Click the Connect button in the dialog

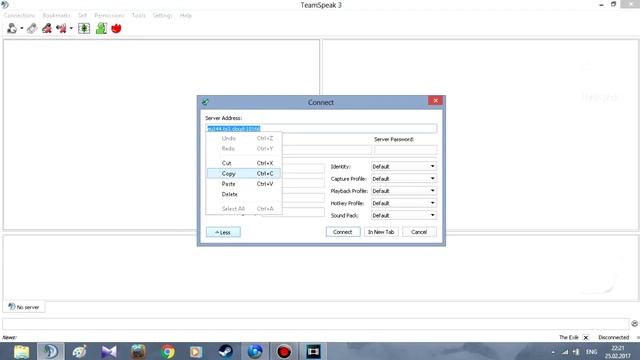pos(343,232)
